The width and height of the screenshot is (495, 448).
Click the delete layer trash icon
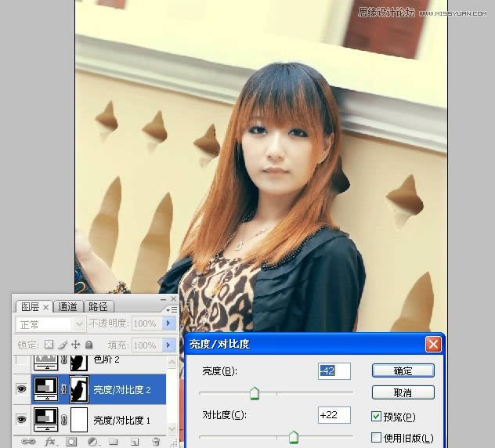157,442
